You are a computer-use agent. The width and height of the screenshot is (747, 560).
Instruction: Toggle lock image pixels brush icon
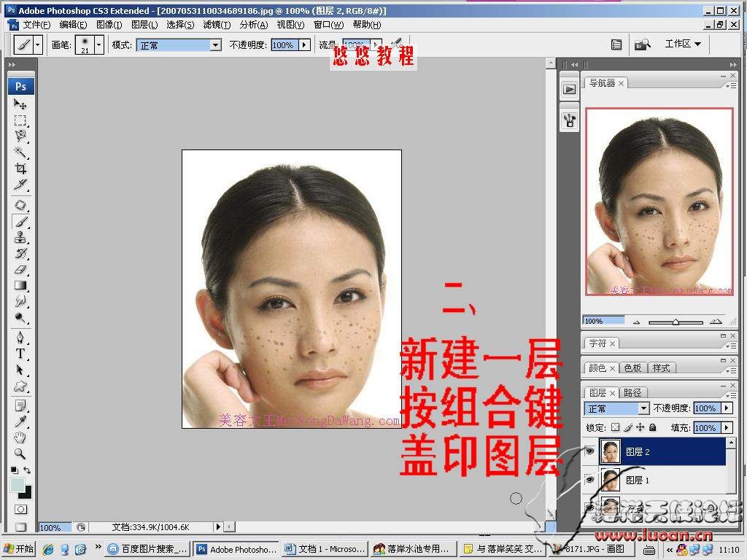[x=628, y=427]
